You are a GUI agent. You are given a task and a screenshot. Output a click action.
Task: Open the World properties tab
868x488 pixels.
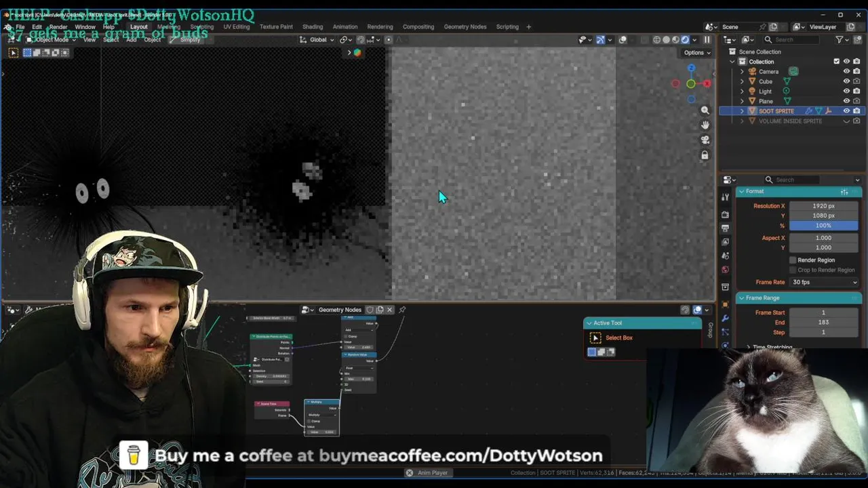click(x=725, y=270)
